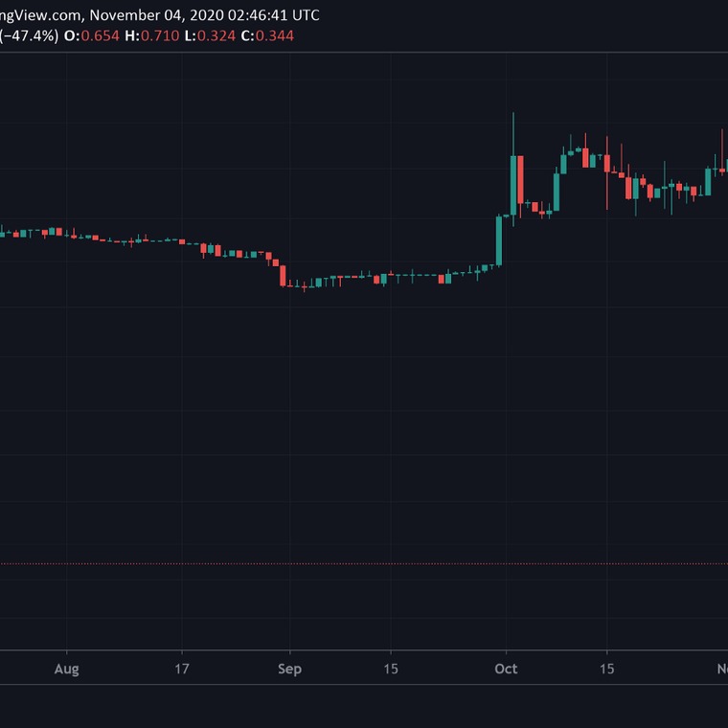Click the red dotted price line
728x728 pixels.
pos(364,563)
